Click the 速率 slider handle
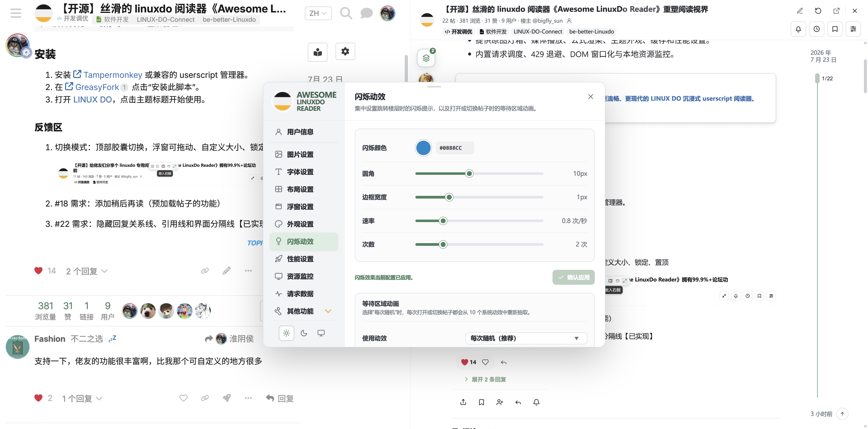 [x=443, y=220]
